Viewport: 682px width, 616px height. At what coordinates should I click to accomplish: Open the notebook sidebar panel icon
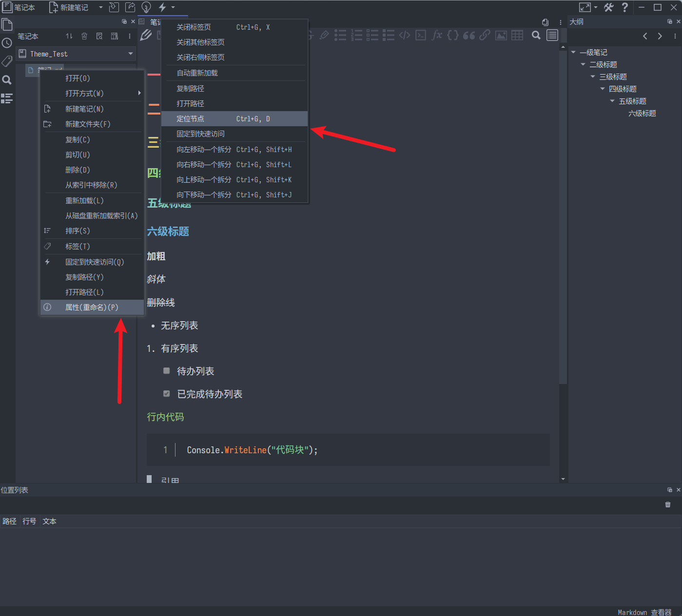[x=7, y=24]
